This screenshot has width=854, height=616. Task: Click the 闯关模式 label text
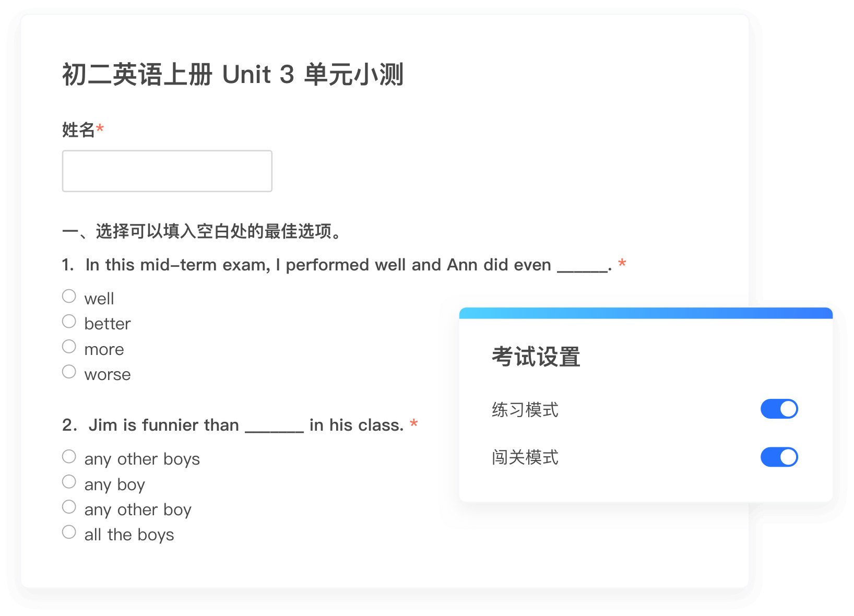coord(525,458)
